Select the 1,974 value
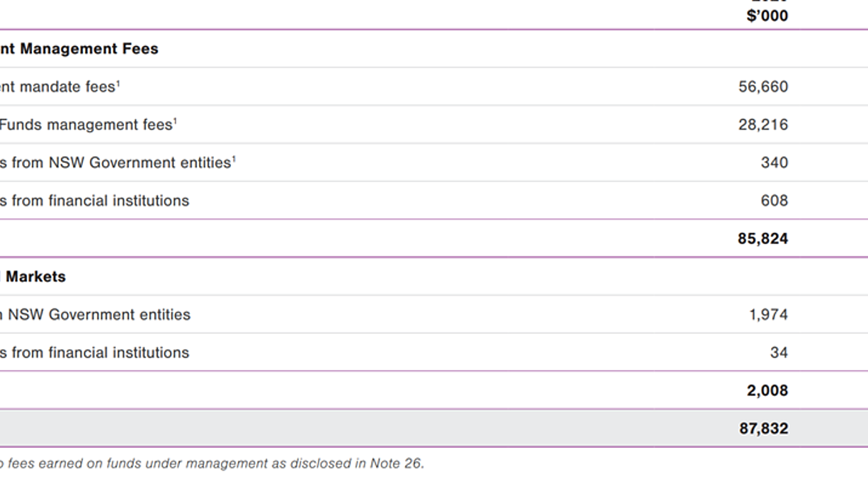Screen dimensions: 868x489 tap(768, 315)
